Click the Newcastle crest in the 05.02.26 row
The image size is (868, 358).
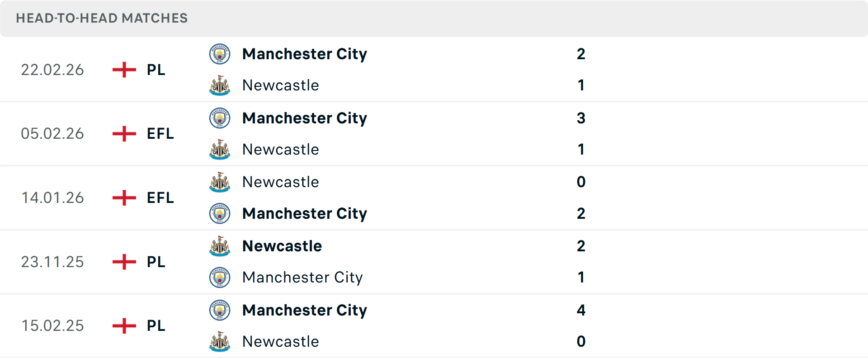[x=220, y=150]
